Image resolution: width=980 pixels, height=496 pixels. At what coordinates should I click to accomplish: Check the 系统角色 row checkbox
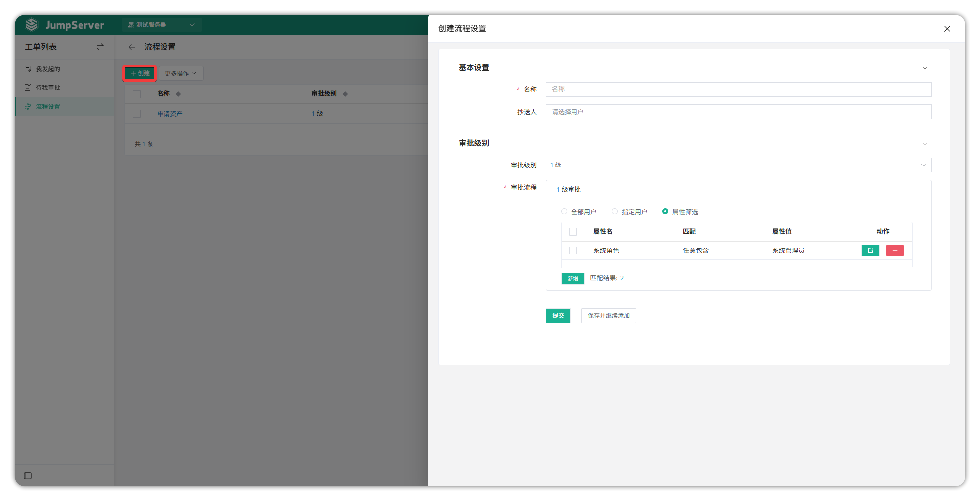click(573, 250)
